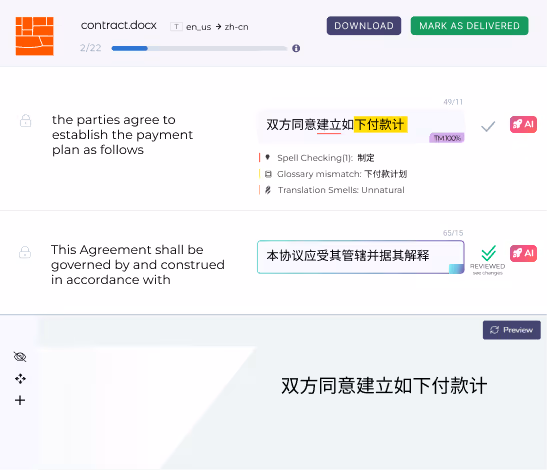The height and width of the screenshot is (470, 547).
Task: Confirm the payment plan segment with checkmark
Action: [488, 126]
